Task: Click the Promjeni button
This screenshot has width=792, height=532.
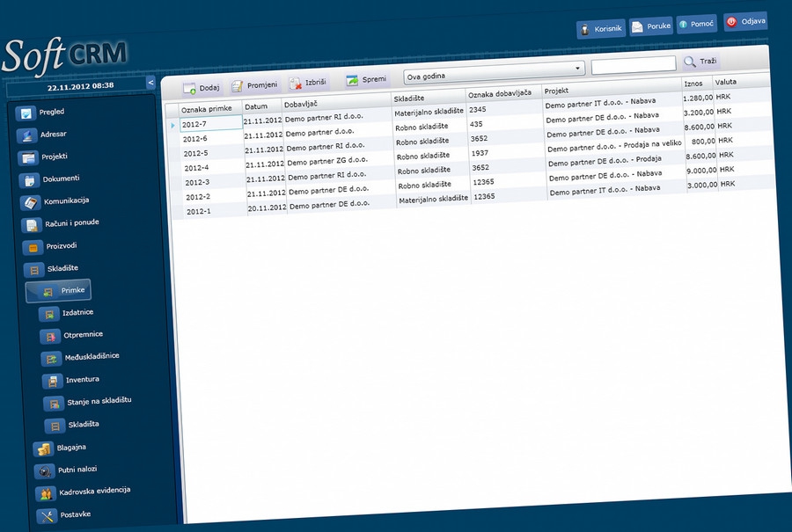Action: point(254,85)
